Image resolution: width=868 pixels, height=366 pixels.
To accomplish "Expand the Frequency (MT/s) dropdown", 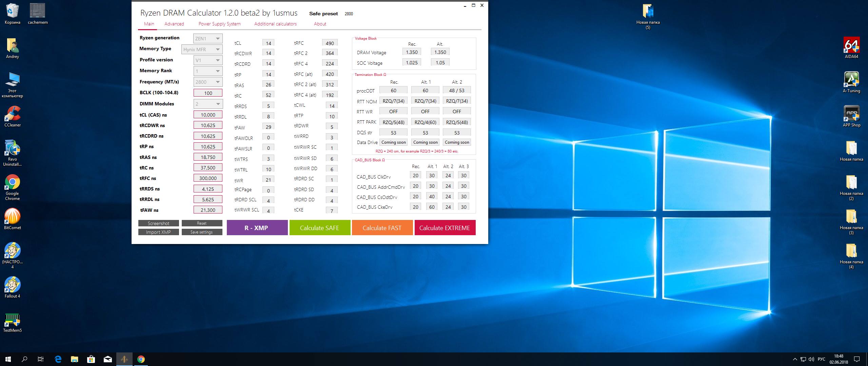I will [x=208, y=82].
